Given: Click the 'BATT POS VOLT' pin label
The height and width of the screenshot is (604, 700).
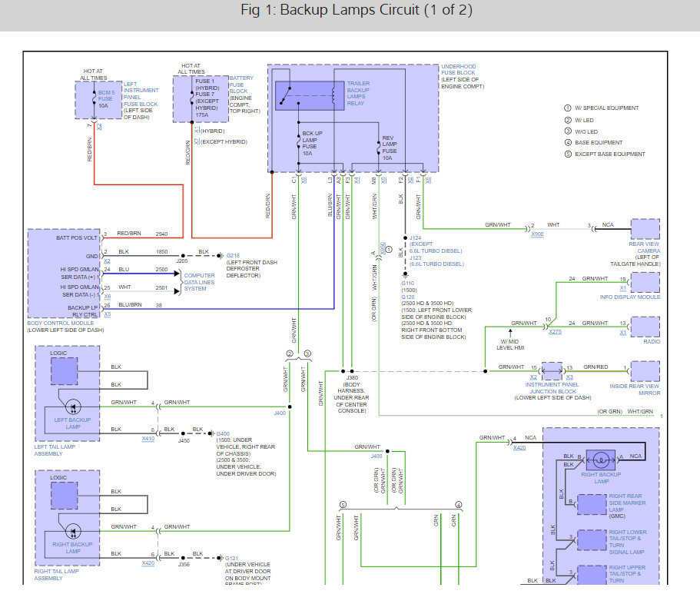Looking at the screenshot, I should pos(76,238).
